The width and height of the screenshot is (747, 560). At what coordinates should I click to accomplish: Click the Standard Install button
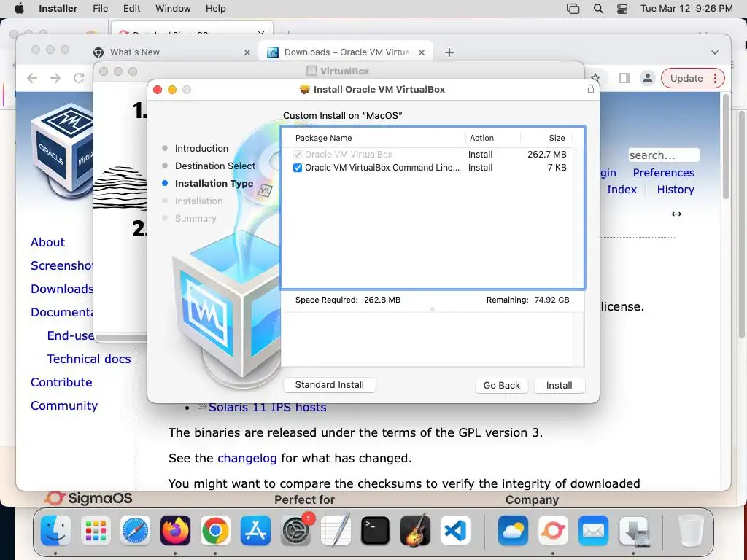[x=330, y=385]
